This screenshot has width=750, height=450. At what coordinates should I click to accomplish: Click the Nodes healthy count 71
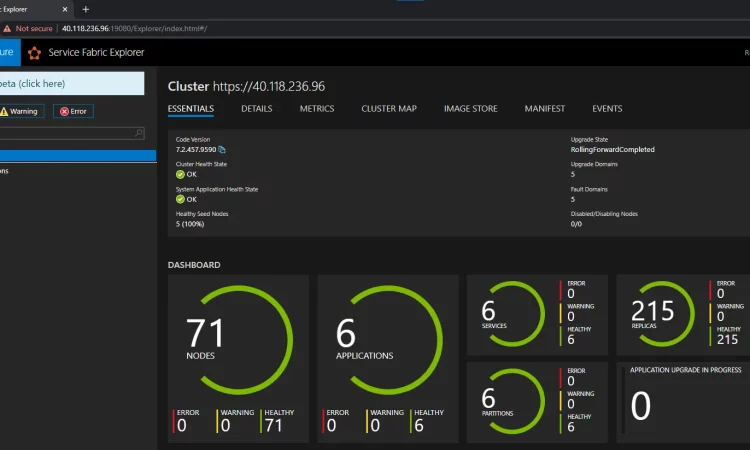click(x=274, y=425)
